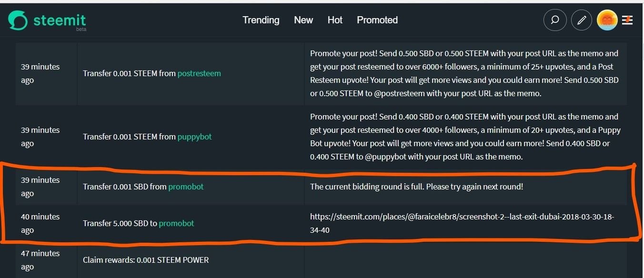The width and height of the screenshot is (644, 278).
Task: Switch to the Trending tab
Action: (x=261, y=20)
